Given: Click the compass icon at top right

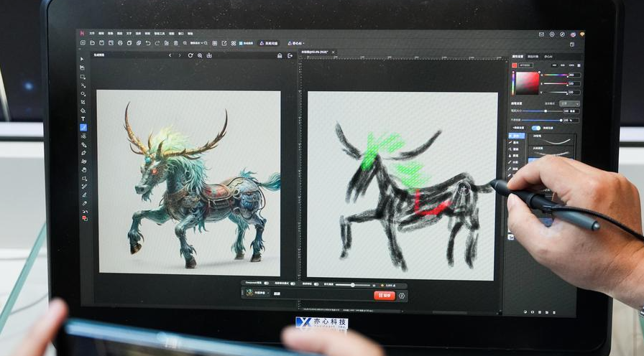Looking at the screenshot, I should click(562, 34).
